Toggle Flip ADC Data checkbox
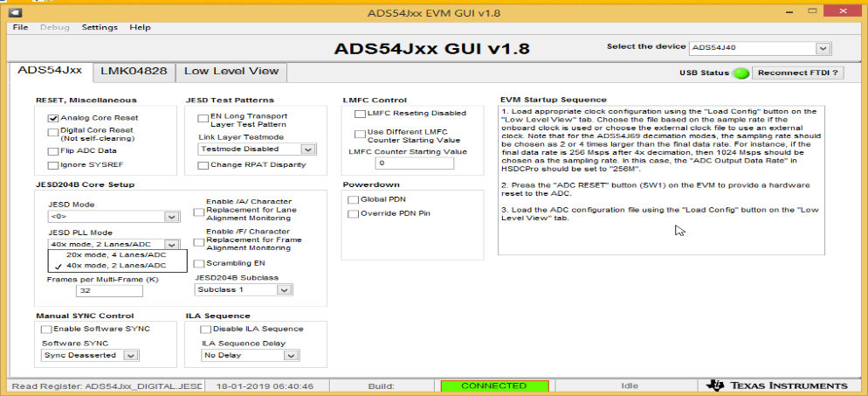This screenshot has height=396, width=868. point(53,150)
